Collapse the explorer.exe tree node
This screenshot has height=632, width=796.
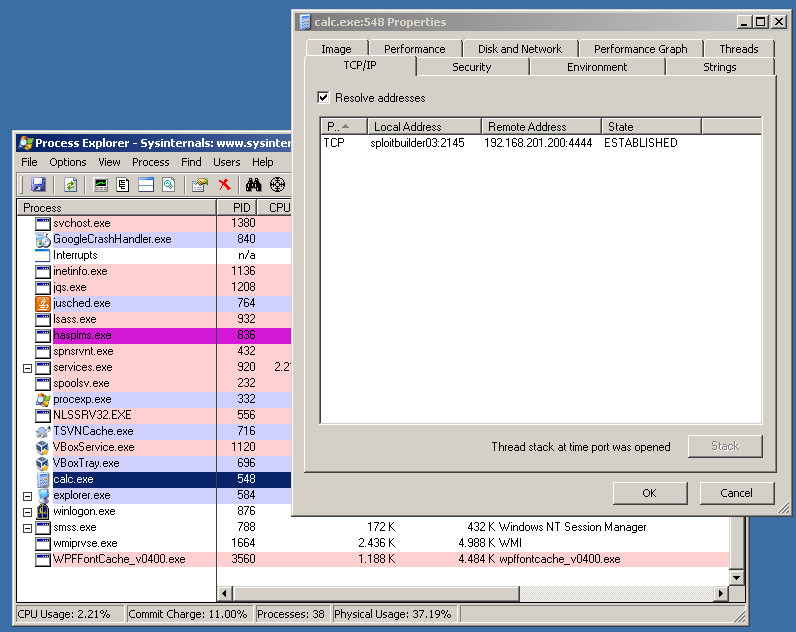[27, 496]
